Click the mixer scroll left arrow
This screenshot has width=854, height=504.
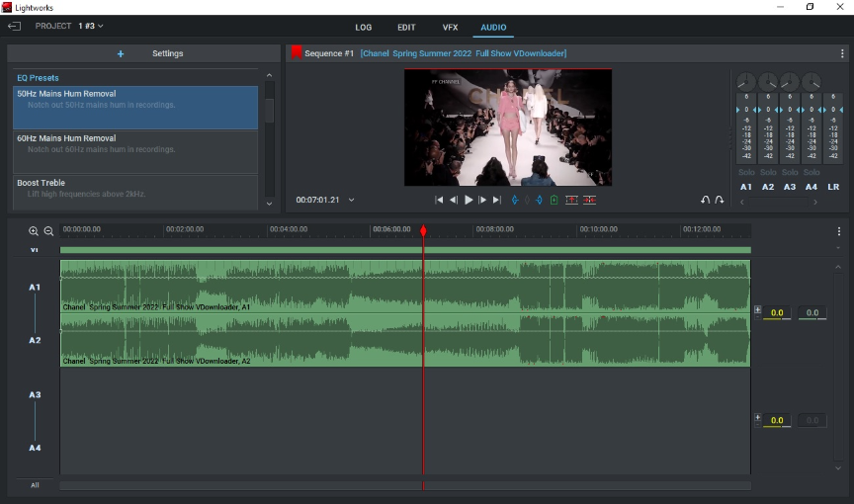point(741,202)
